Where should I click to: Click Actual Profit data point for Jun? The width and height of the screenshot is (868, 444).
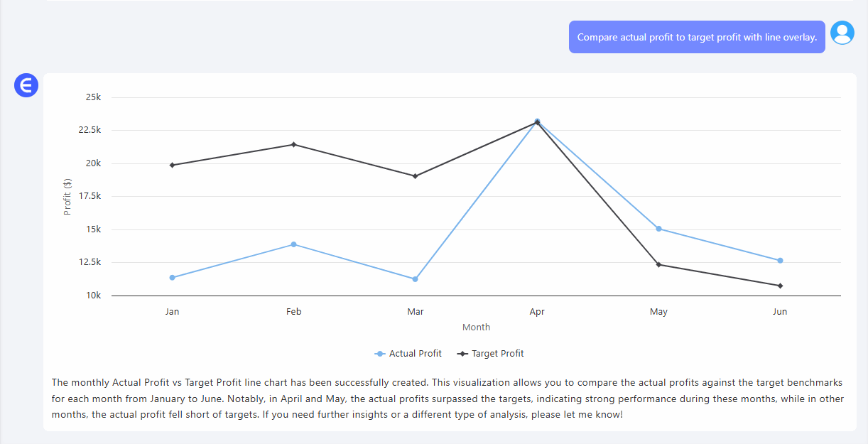[x=780, y=261]
